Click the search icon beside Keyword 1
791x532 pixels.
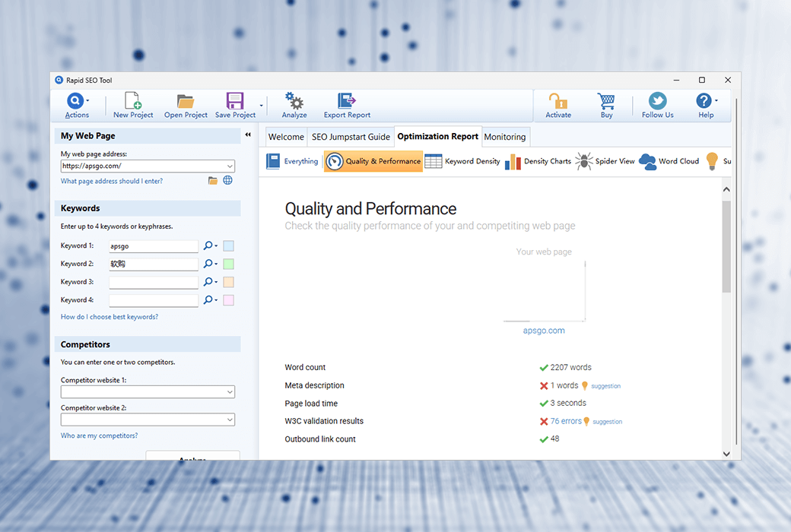[x=209, y=245]
